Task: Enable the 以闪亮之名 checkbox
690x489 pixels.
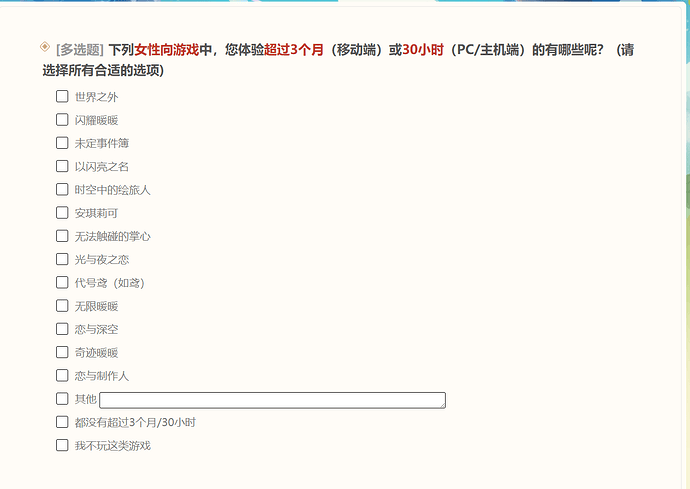Action: [62, 166]
